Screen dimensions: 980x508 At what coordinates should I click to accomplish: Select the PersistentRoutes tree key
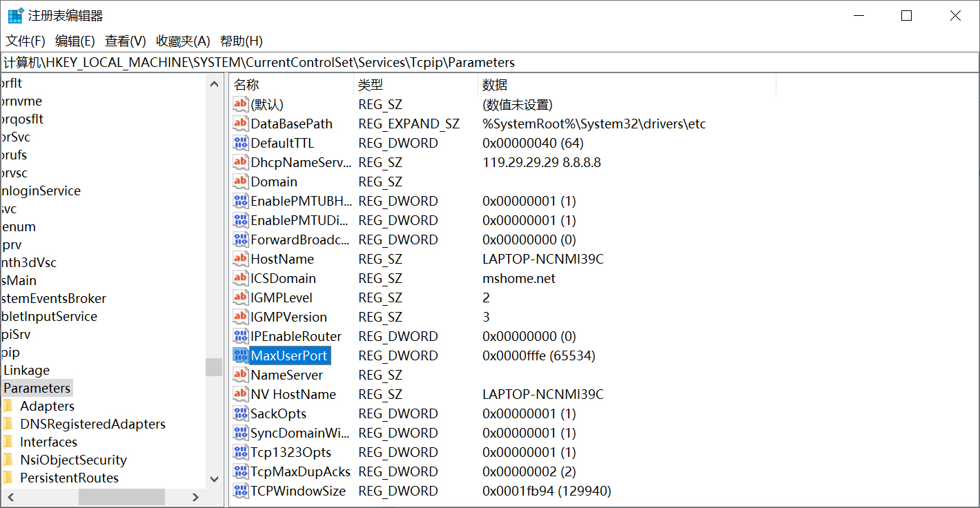(69, 478)
